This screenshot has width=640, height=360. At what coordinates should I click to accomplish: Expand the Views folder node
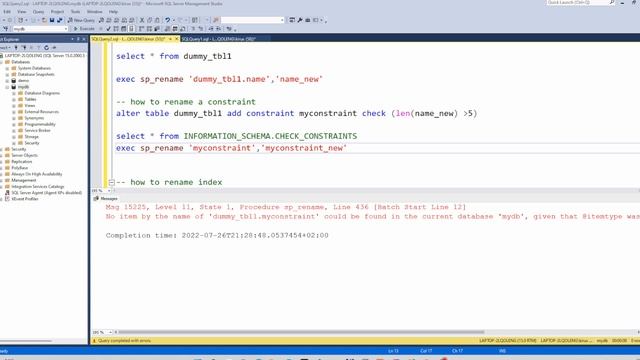[x=14, y=106]
